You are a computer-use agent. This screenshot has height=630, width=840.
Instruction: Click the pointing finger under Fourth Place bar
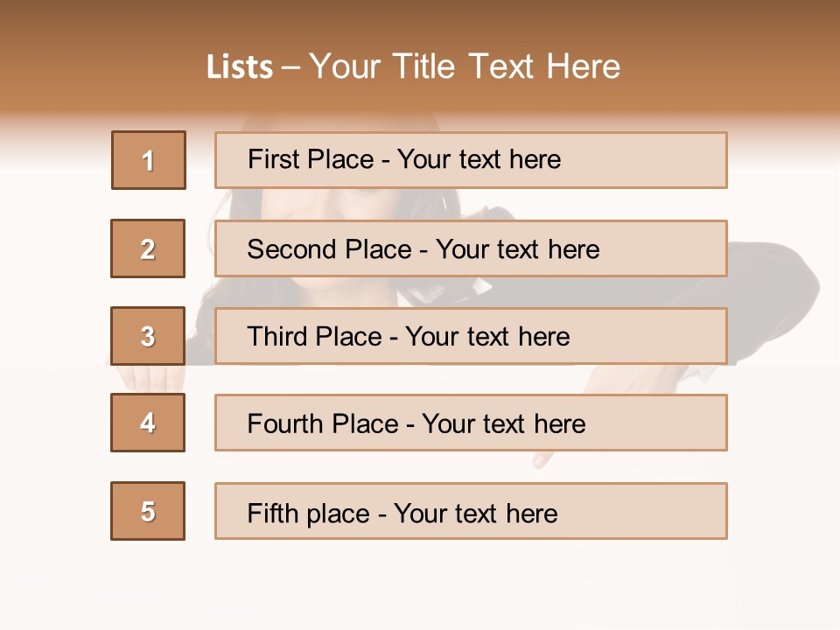[542, 460]
